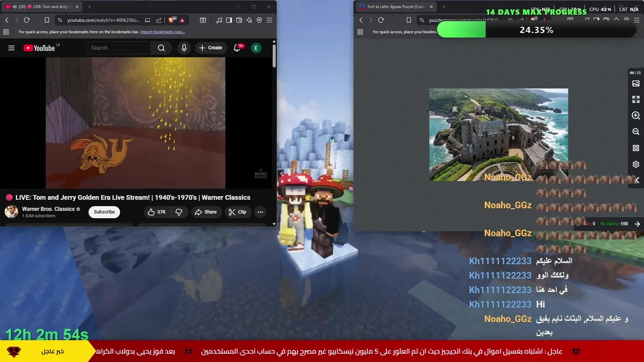Open the Brave Wallet icon in YouTube window
The image size is (644, 362).
tap(239, 20)
